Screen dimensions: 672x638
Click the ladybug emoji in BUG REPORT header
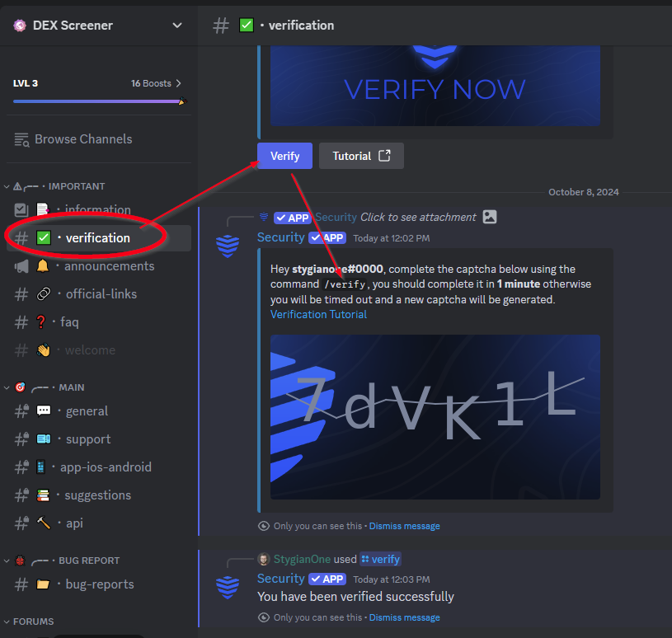(x=20, y=561)
